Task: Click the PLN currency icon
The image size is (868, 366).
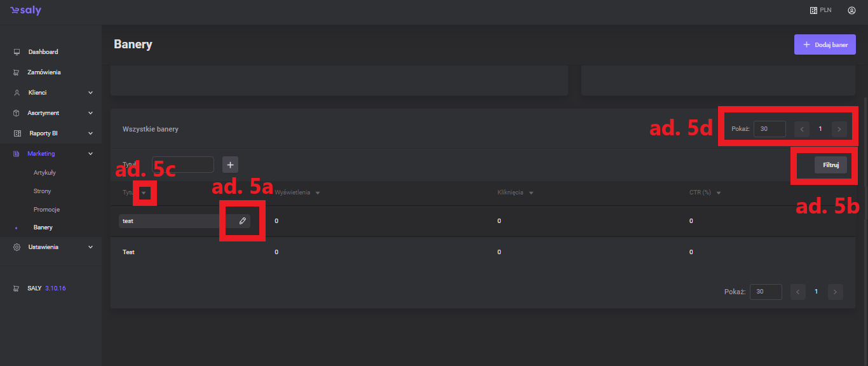Action: pos(813,10)
